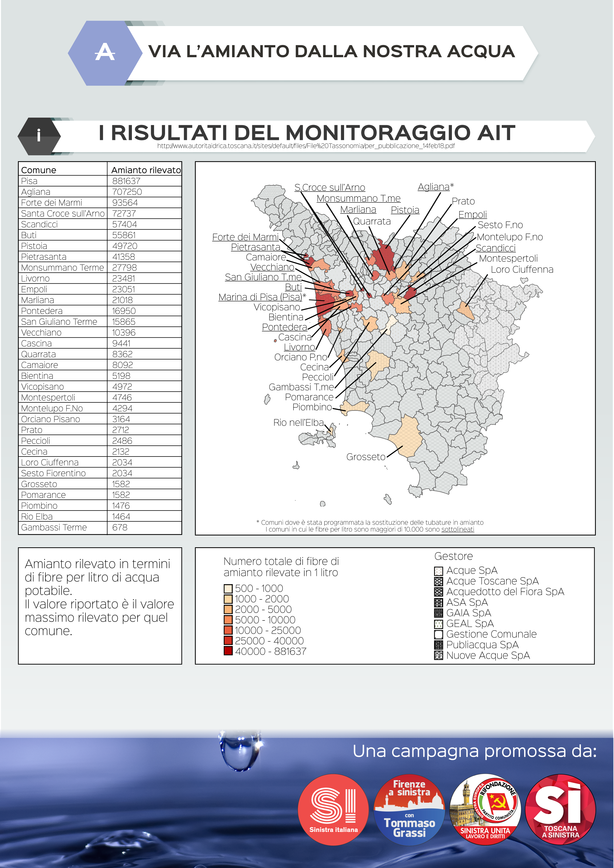
Task: Click the Firenze a sinistra logo
Action: 409,809
